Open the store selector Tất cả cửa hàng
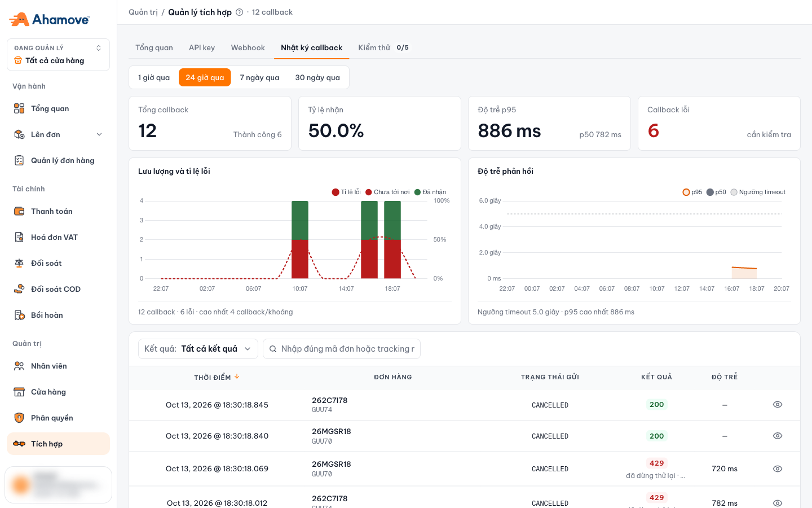Screen dimensions: 812x508 [58, 55]
